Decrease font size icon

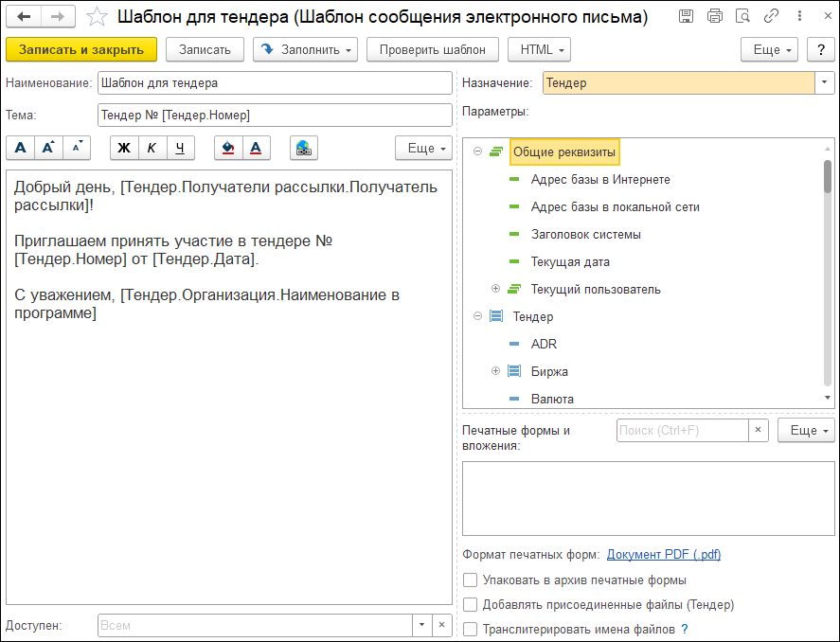tap(77, 148)
